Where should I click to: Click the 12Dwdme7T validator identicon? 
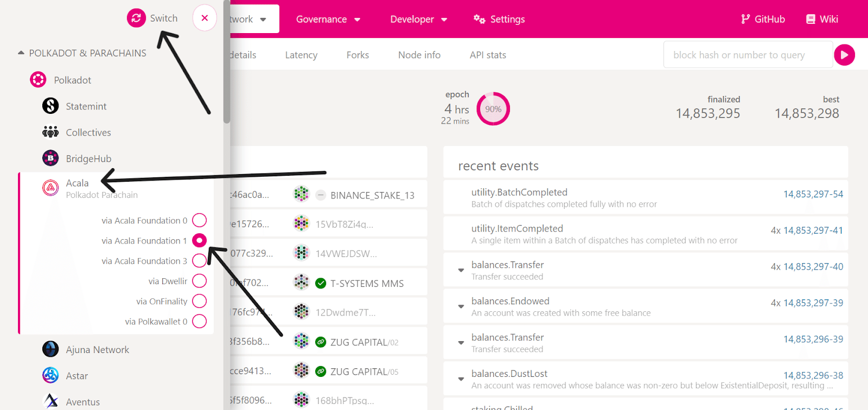point(301,311)
